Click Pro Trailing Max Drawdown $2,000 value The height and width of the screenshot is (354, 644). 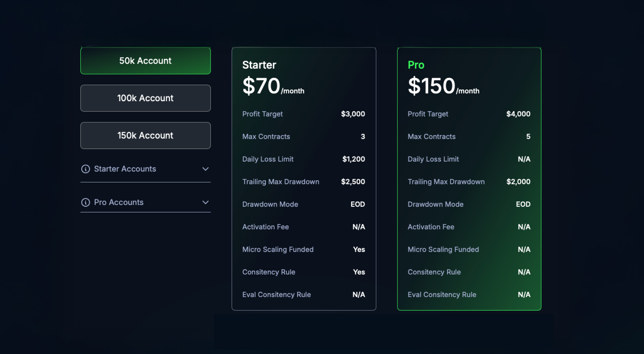(518, 182)
